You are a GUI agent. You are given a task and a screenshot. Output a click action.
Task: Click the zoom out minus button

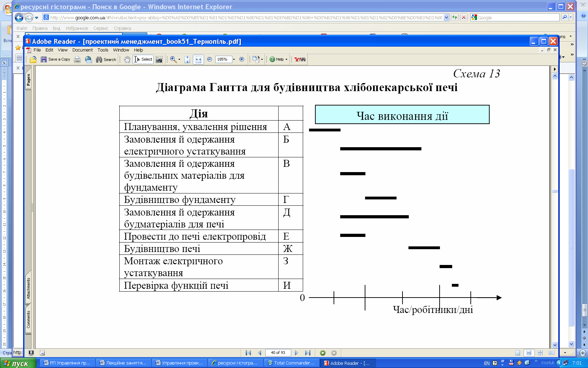coord(210,59)
